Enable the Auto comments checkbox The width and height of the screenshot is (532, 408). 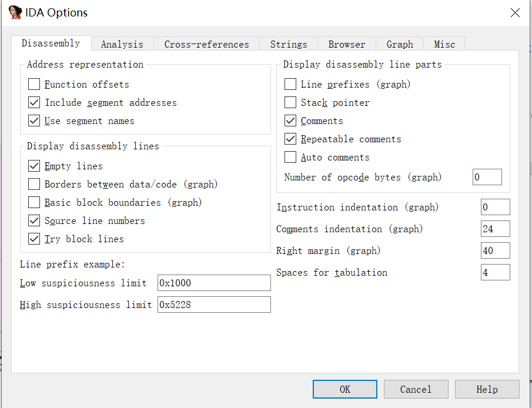point(290,158)
